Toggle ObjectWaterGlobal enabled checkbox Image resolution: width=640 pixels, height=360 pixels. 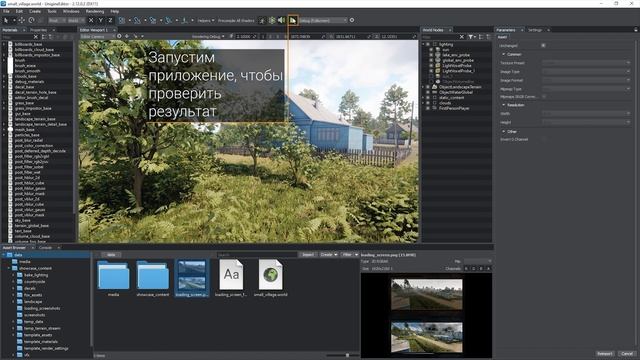click(x=428, y=92)
